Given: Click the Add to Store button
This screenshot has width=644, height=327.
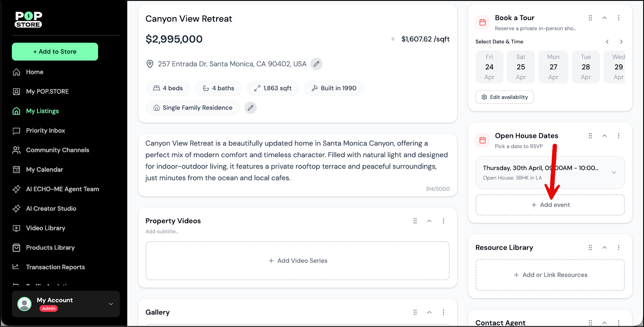Looking at the screenshot, I should point(55,52).
